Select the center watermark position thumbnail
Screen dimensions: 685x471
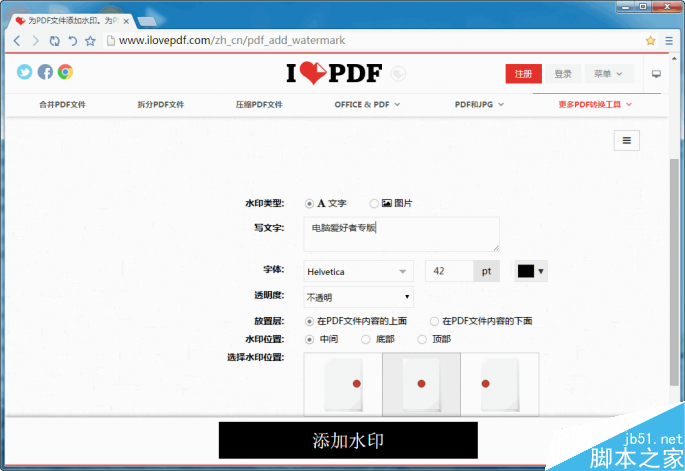[421, 384]
